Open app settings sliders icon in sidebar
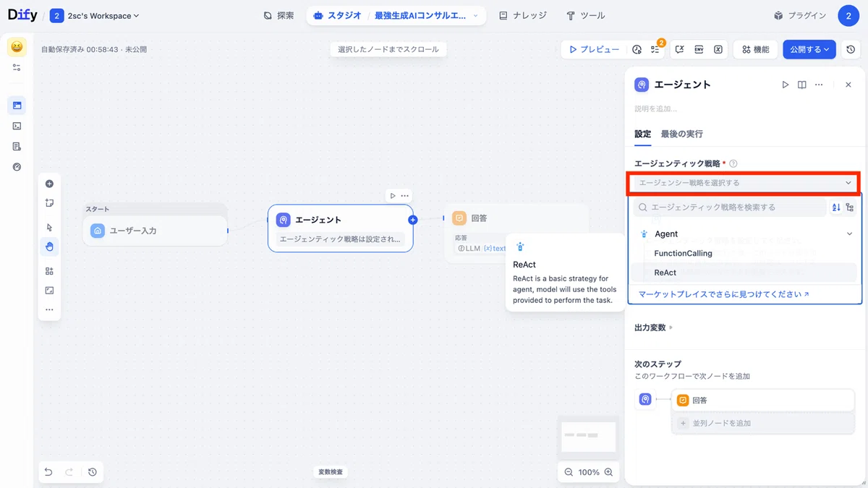Viewport: 868px width, 488px height. 17,67
